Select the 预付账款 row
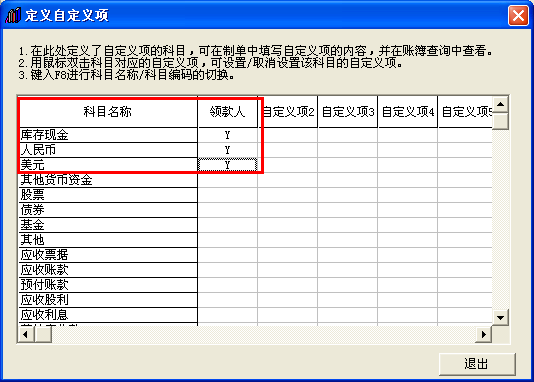Screen dimensions: 534x382 click(x=108, y=285)
